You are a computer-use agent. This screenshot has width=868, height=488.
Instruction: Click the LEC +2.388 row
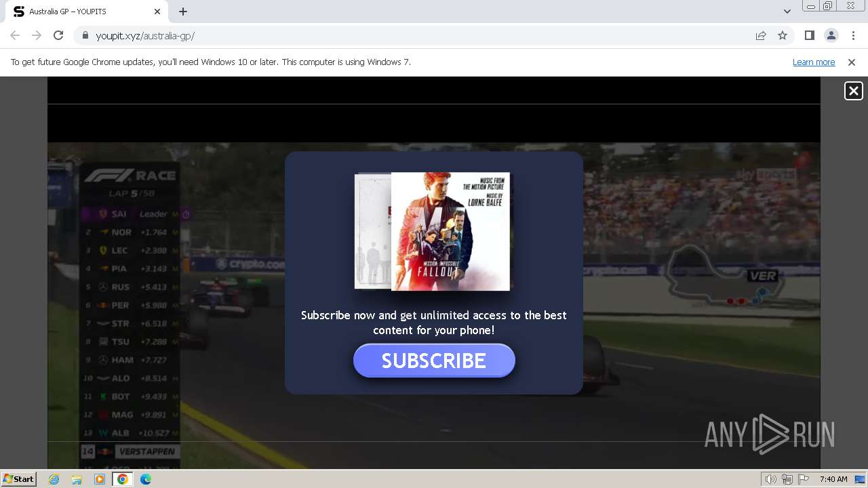pos(132,250)
